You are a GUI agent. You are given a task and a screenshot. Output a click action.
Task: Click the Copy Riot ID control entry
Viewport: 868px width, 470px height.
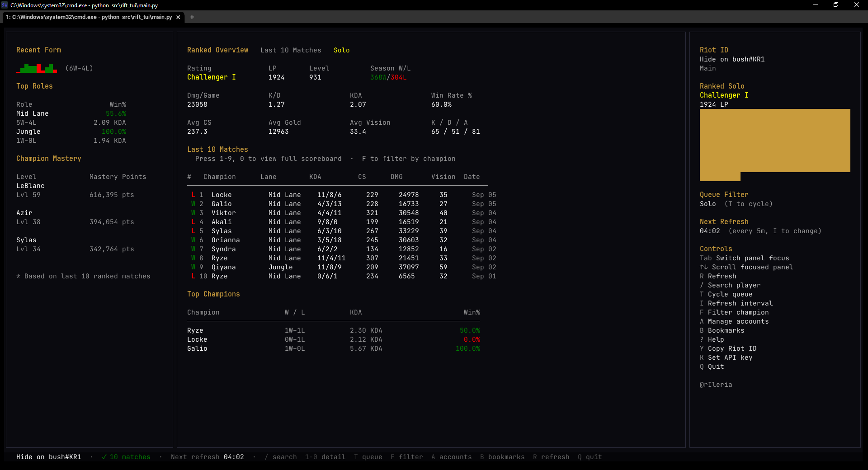(728, 348)
